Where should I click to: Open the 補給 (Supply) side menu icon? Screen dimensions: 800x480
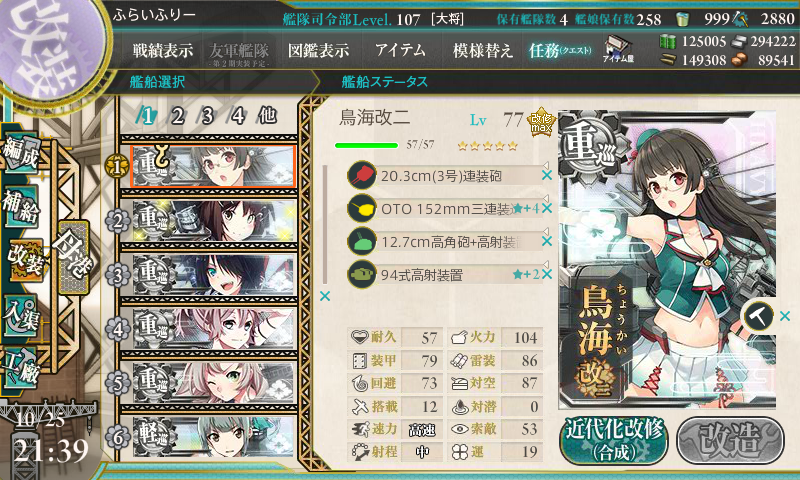tap(21, 207)
